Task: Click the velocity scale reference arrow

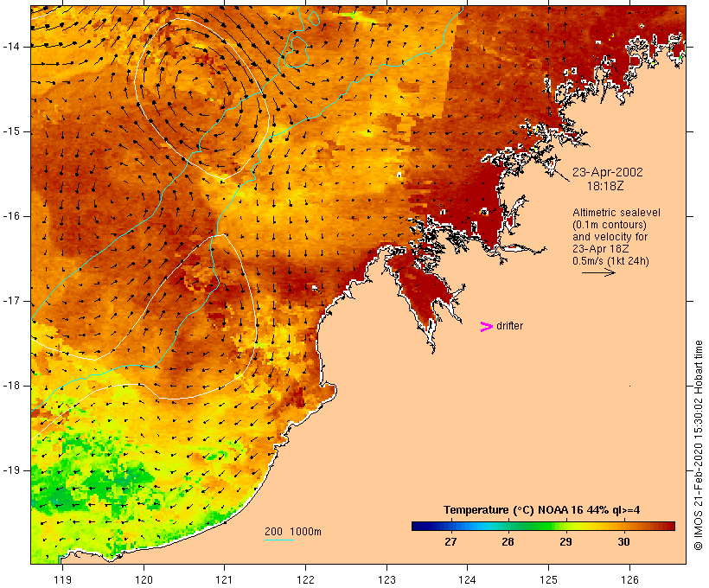Action: point(598,272)
